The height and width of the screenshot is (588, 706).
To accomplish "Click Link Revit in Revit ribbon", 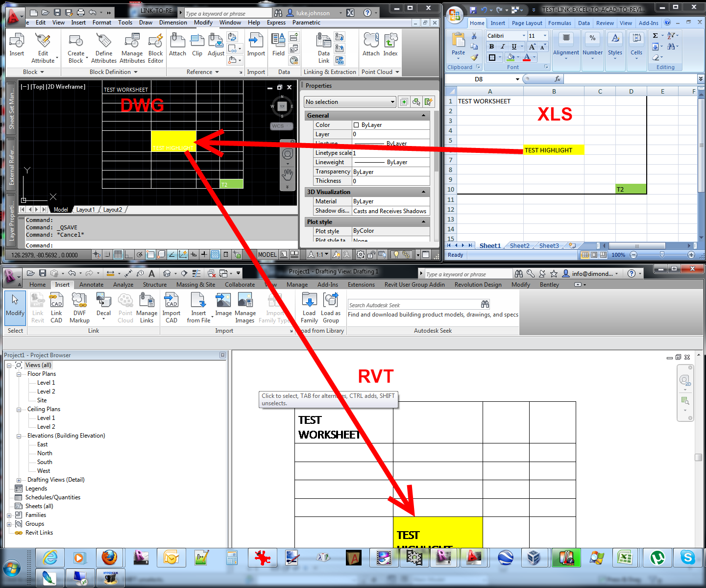I will 38,308.
